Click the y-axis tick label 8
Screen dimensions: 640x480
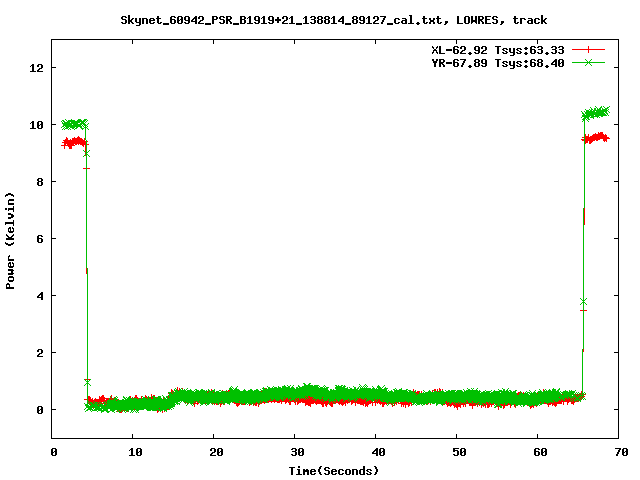(40, 182)
